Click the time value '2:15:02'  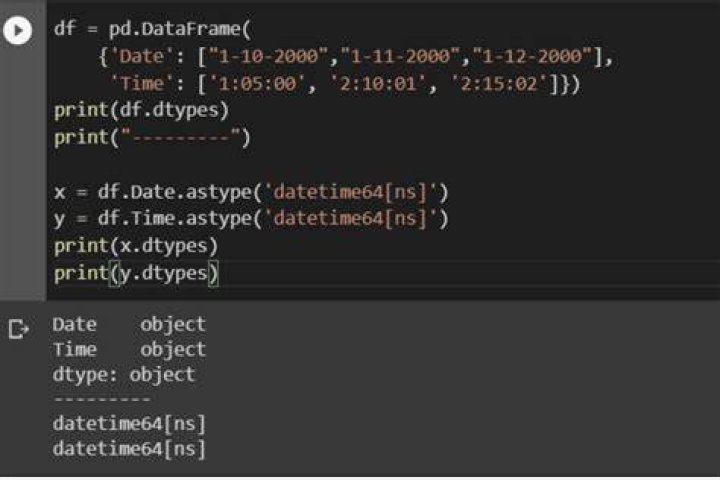coord(499,84)
